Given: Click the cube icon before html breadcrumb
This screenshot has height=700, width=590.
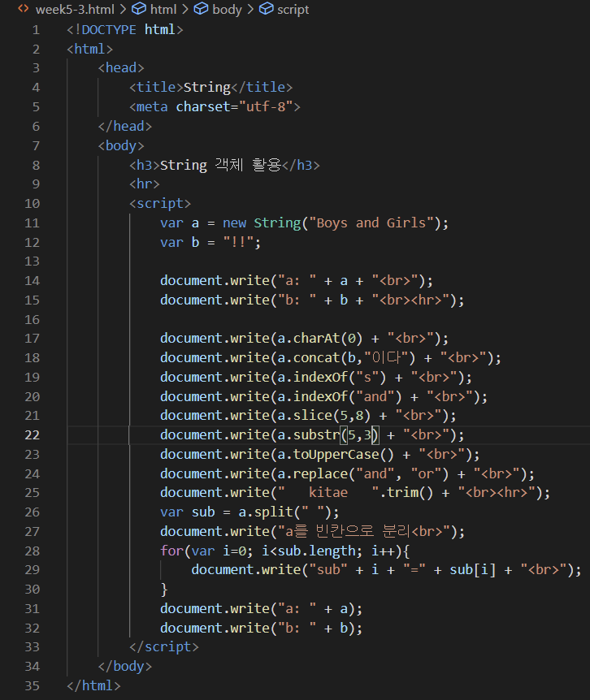Looking at the screenshot, I should 139,8.
